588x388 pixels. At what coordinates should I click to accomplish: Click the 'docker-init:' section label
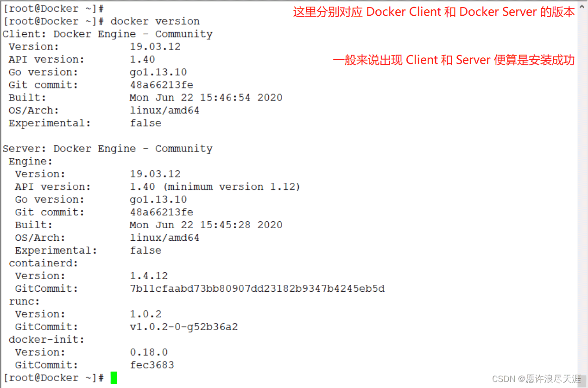[47, 340]
